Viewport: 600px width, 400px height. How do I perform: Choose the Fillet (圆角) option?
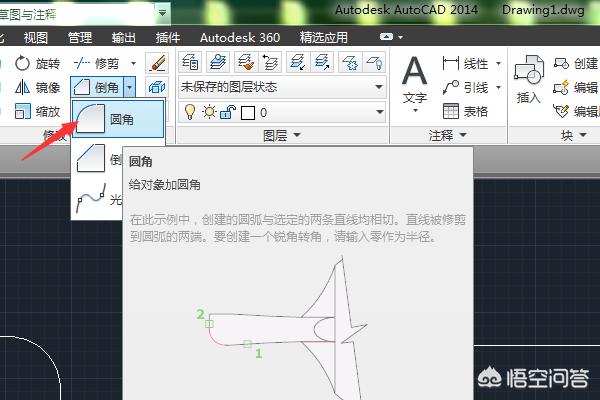click(118, 119)
